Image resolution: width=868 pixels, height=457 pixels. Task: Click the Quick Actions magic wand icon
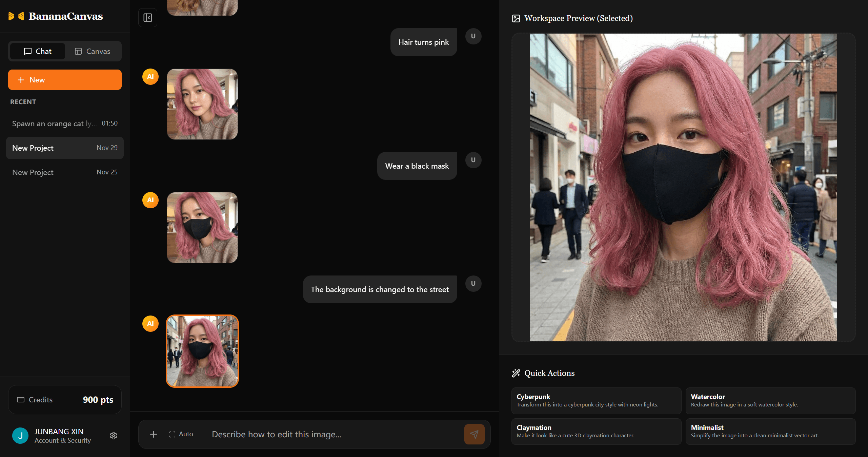point(516,373)
